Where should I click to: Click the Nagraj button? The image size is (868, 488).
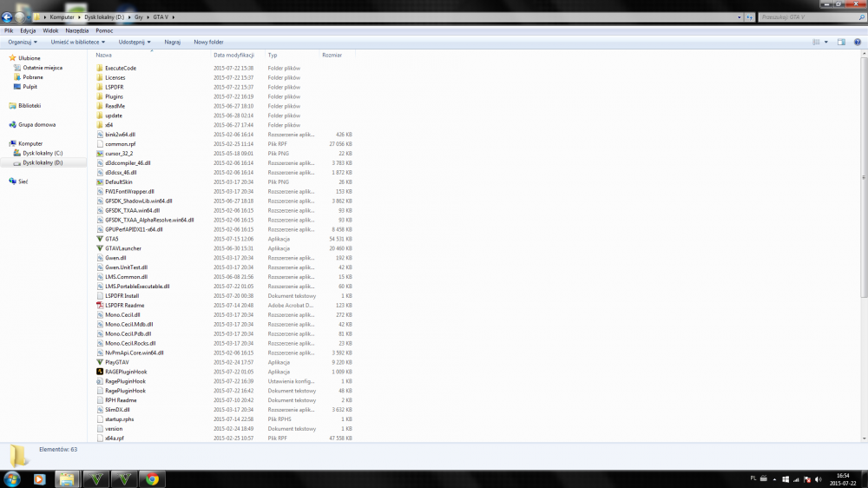click(x=172, y=42)
